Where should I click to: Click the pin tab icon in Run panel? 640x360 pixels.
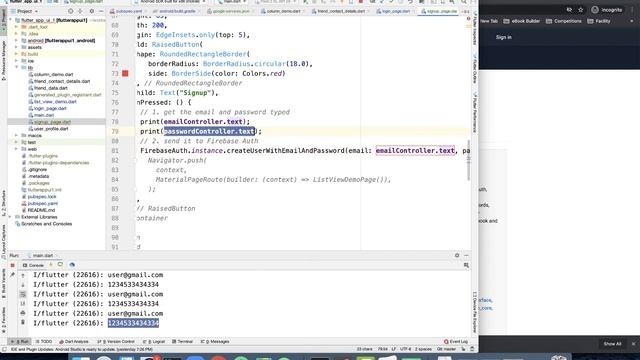[x=13, y=275]
